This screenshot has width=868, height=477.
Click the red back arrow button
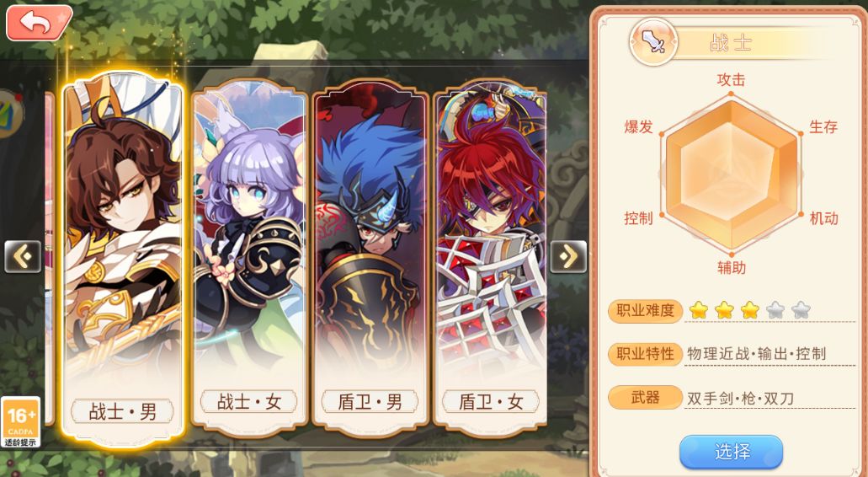tap(39, 22)
